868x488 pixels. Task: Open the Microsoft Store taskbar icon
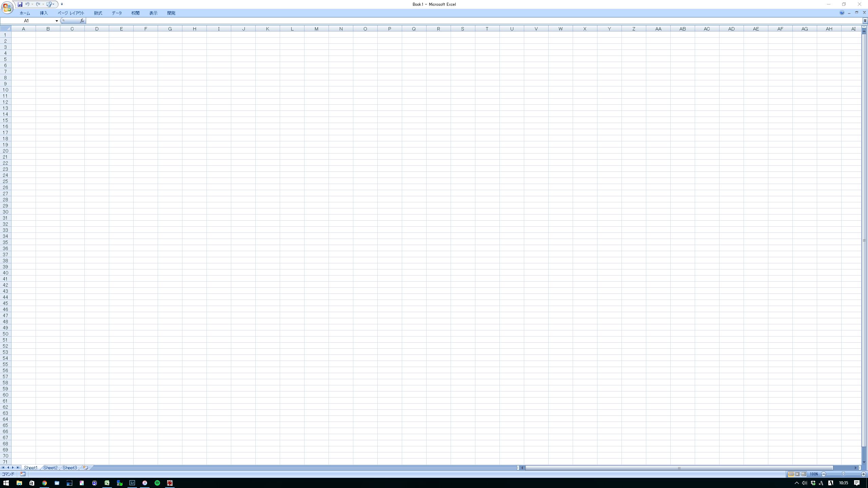(x=32, y=483)
